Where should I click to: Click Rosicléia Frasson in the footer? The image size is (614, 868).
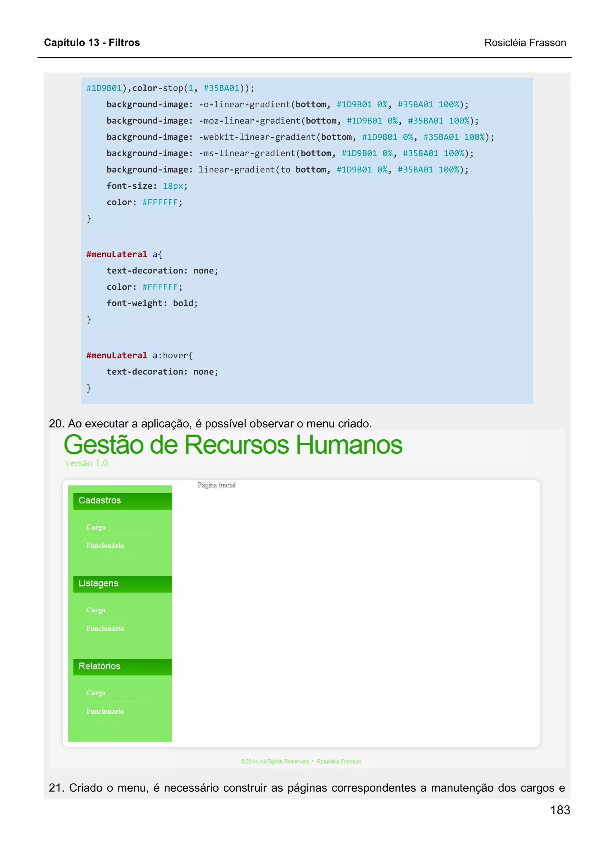(339, 761)
